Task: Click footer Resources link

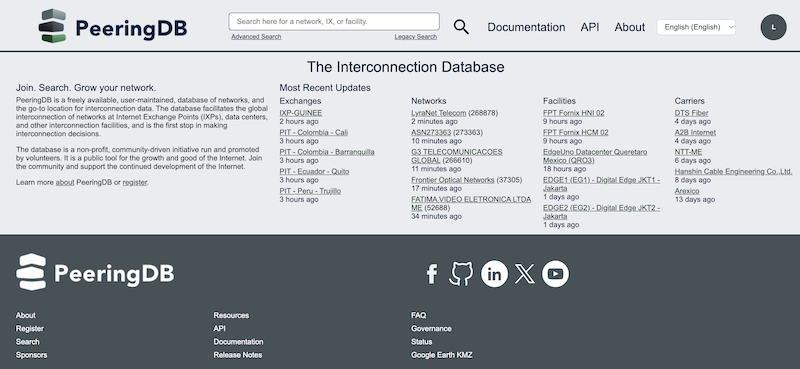Action: [231, 315]
